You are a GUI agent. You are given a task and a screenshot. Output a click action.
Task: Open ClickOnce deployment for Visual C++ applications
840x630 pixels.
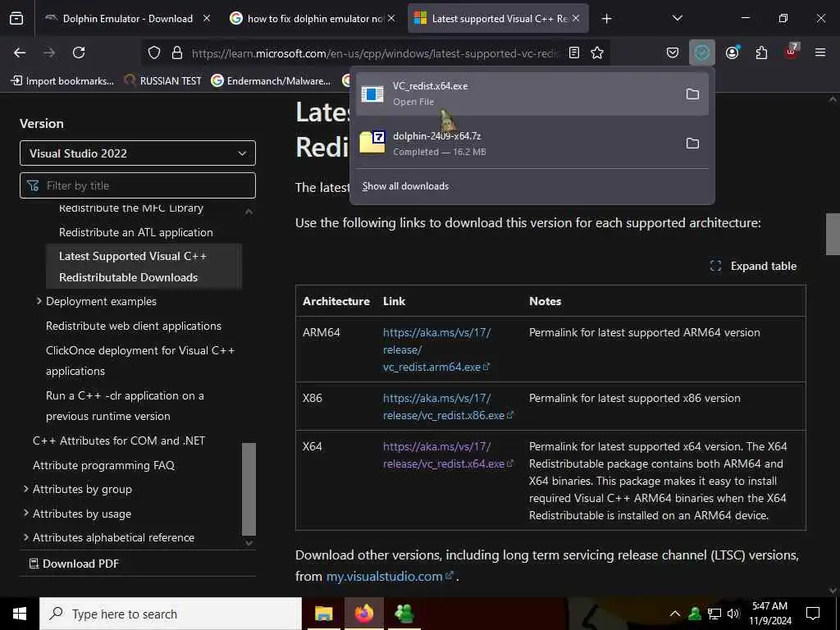[x=140, y=361]
